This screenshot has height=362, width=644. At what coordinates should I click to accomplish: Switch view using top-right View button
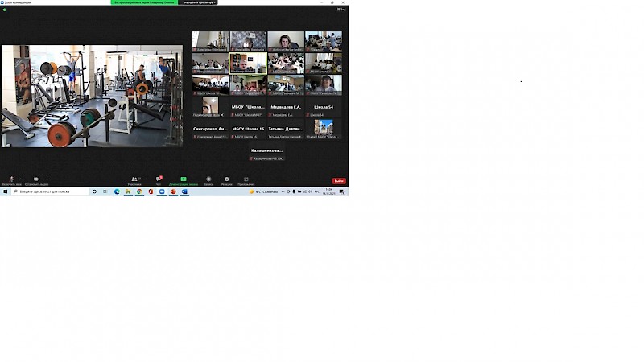(x=342, y=9)
